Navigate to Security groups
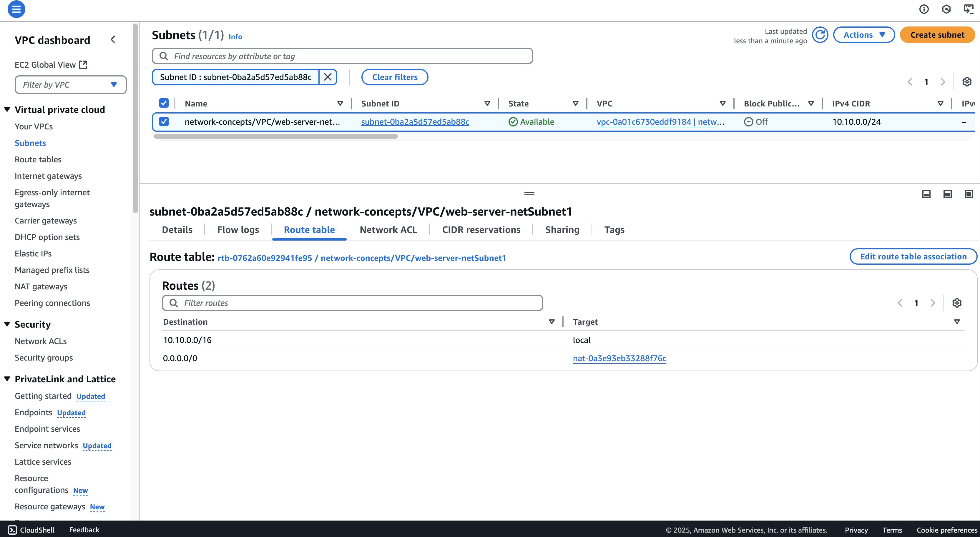This screenshot has height=537, width=980. (44, 358)
